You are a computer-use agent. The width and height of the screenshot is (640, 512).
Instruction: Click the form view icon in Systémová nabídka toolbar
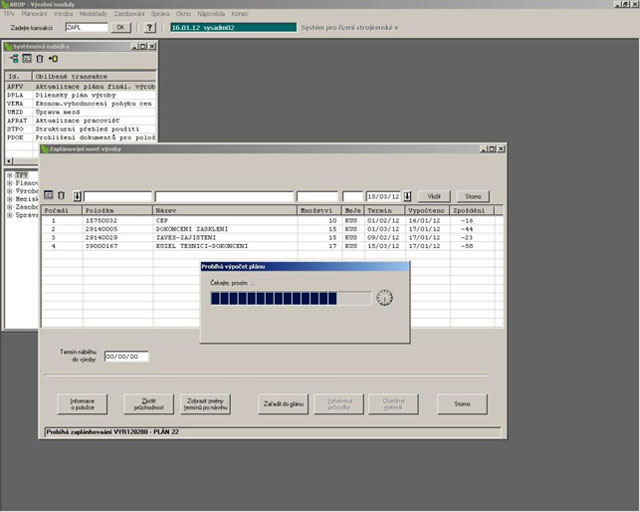point(27,58)
